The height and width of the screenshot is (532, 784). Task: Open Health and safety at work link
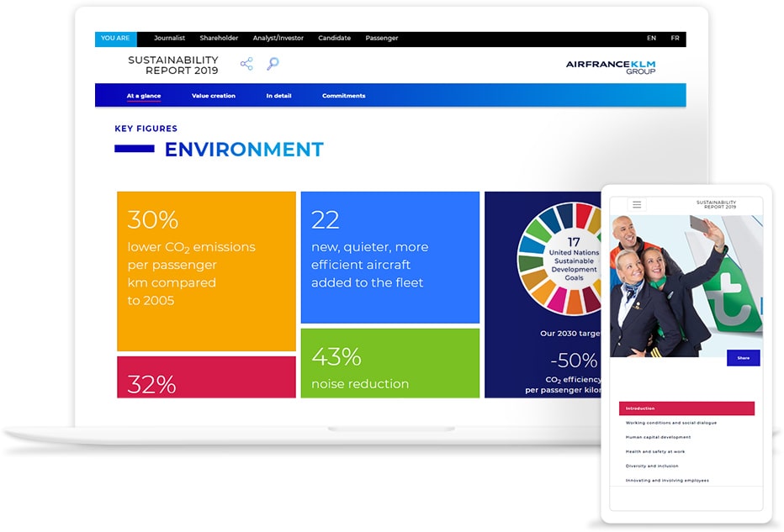(x=654, y=451)
